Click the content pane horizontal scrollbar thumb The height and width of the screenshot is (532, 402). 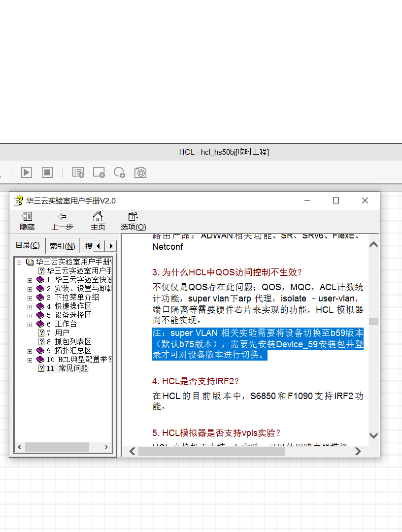[x=211, y=451]
